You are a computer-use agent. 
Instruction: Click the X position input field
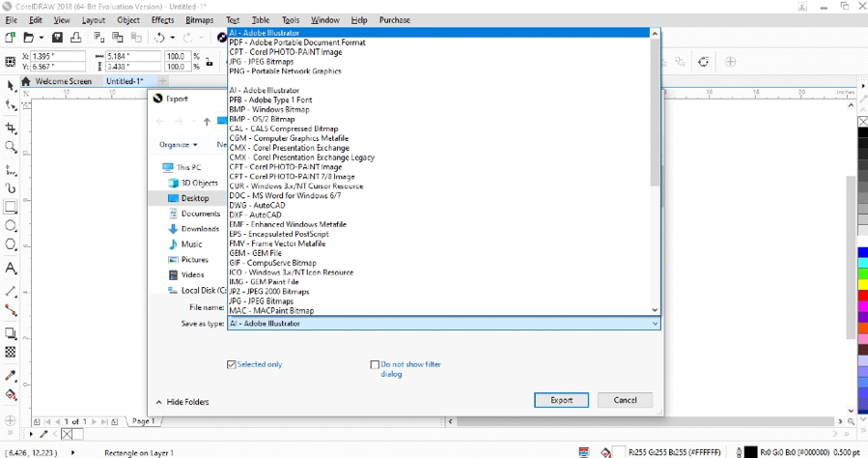tap(58, 56)
